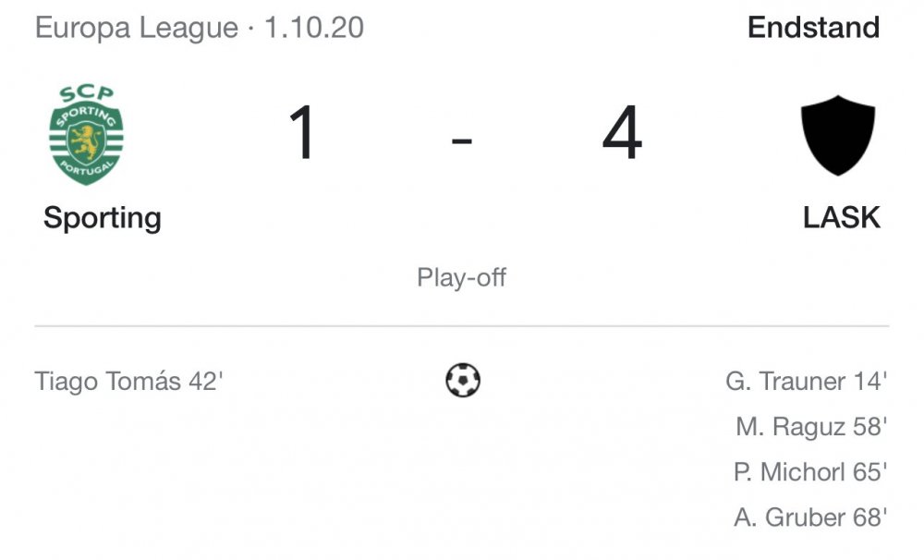Open the Sporting team name link
Image resolution: width=924 pixels, height=560 pixels.
coord(103,218)
